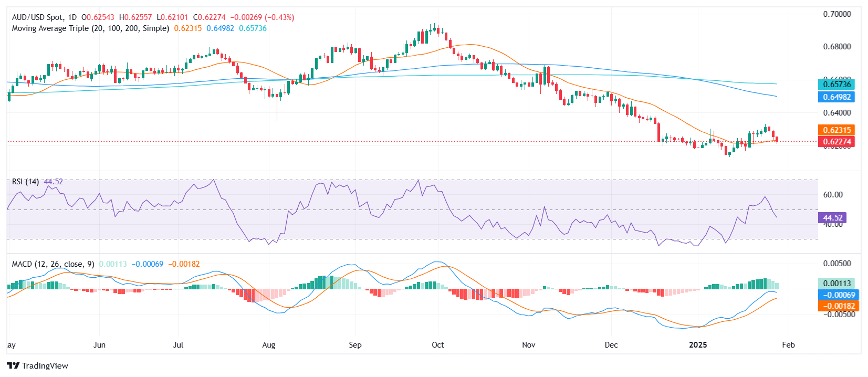The width and height of the screenshot is (868, 377).
Task: Click the Oct label on time axis
Action: coord(437,345)
